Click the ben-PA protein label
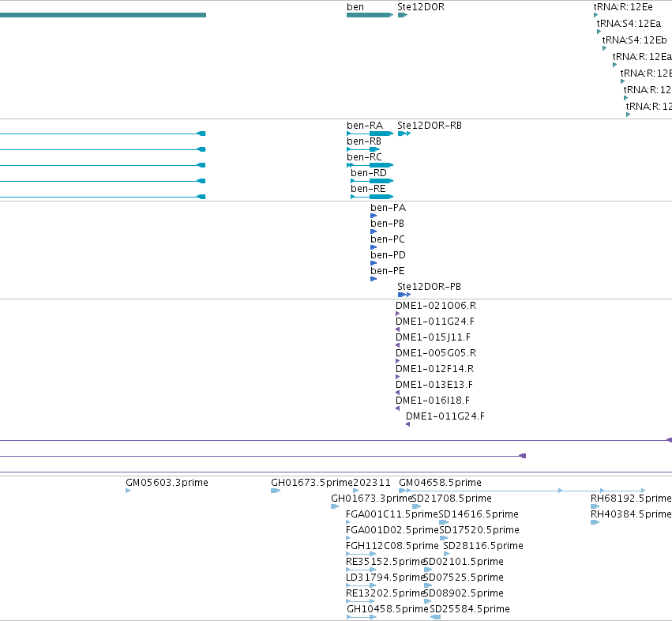Viewport: 672px width, 621px height. (389, 208)
